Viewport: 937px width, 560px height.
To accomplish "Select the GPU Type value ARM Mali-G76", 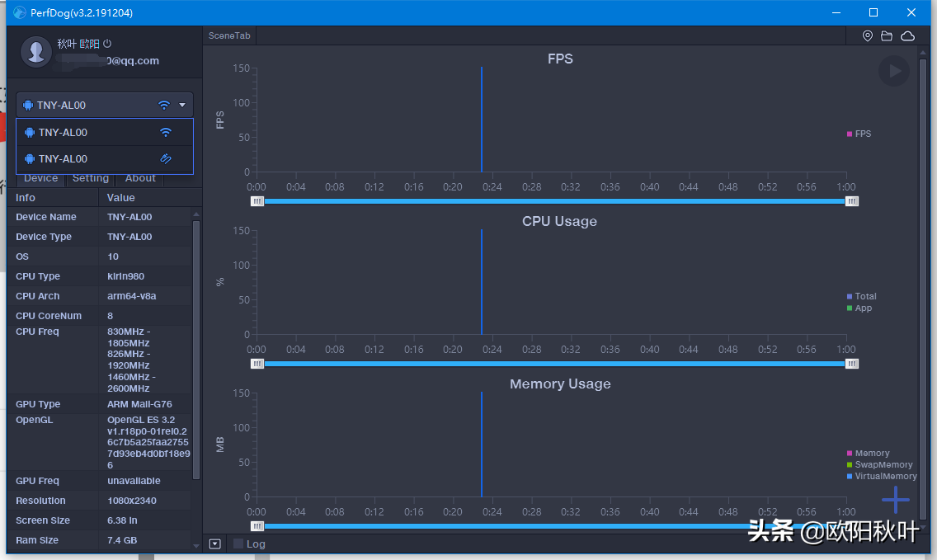I will [139, 404].
